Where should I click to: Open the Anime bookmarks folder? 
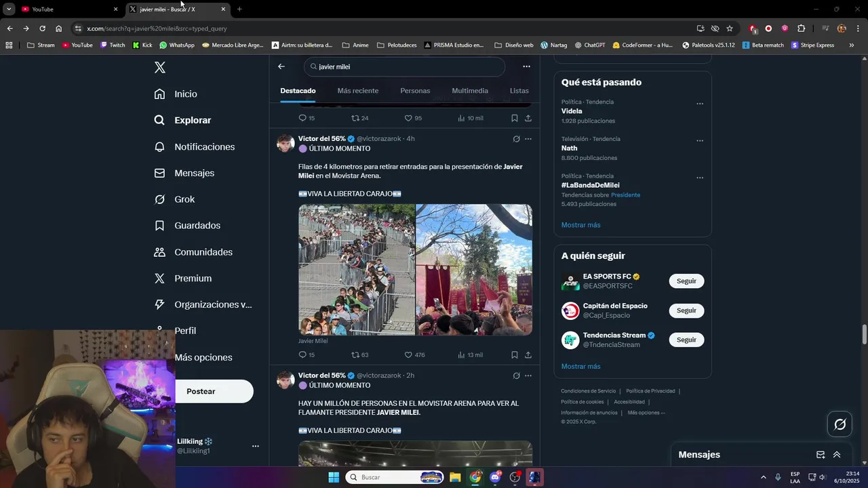click(355, 45)
